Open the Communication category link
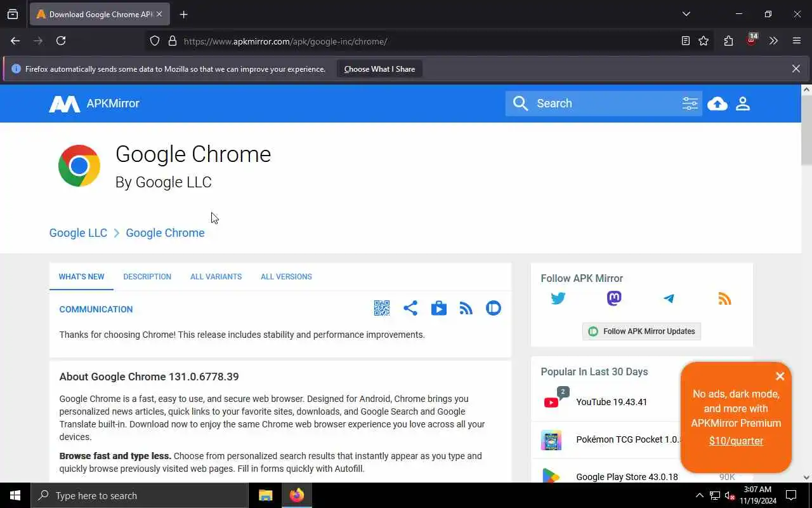This screenshot has width=812, height=508. point(96,309)
